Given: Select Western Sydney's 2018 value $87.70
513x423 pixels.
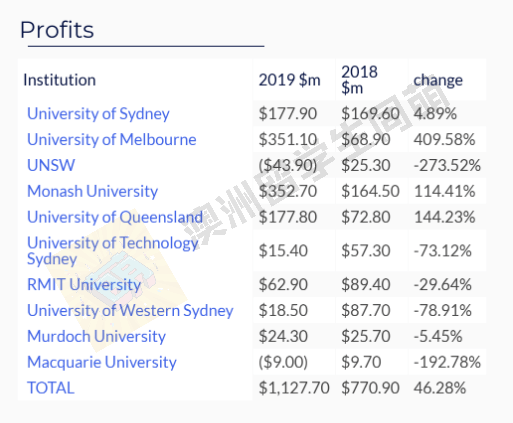Looking at the screenshot, I should [x=366, y=310].
